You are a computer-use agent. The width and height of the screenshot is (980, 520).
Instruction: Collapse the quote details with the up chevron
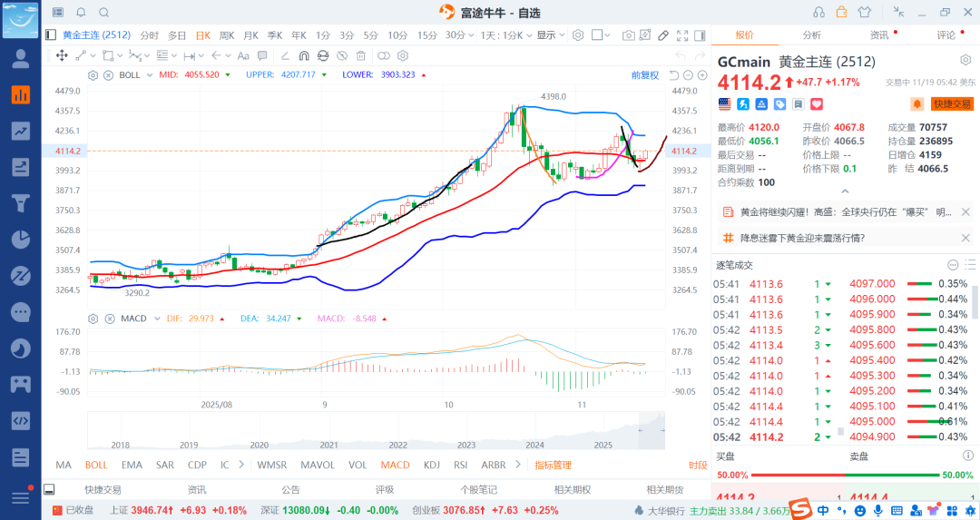pyautogui.click(x=845, y=191)
